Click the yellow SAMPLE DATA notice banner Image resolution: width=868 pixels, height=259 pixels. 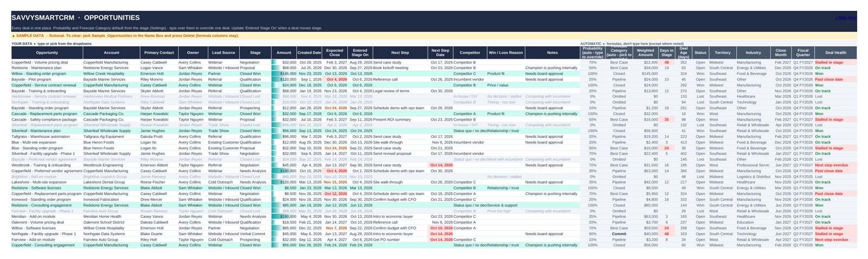(x=434, y=35)
